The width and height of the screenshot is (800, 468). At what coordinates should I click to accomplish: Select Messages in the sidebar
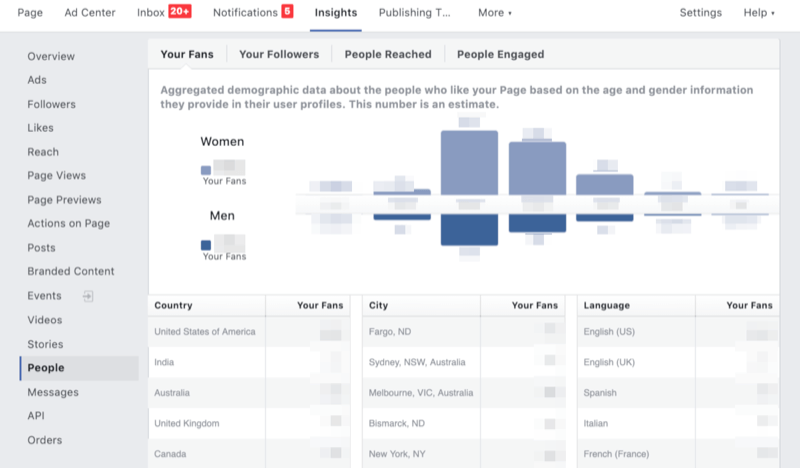point(53,392)
